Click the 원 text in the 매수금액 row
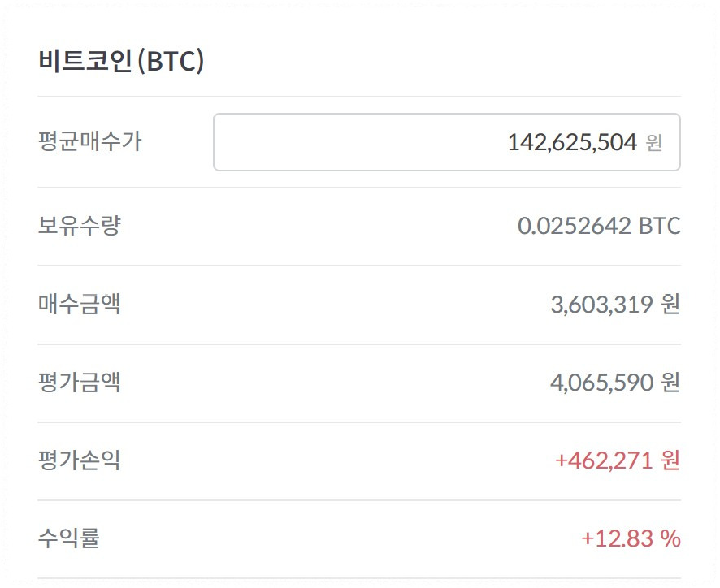 (669, 305)
